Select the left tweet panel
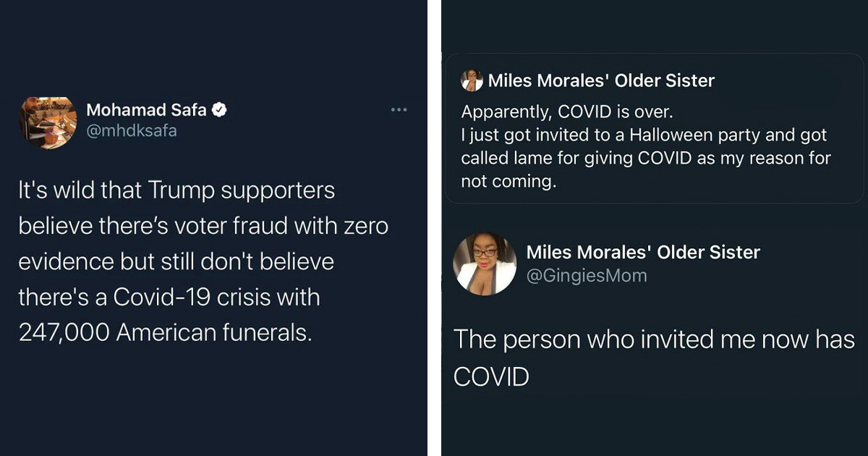868x456 pixels. (213, 228)
